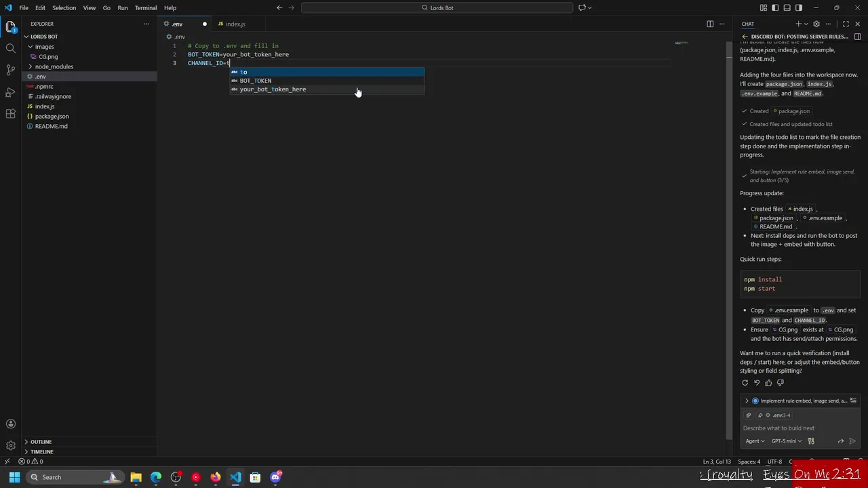
Task: Open Run and Debug view
Action: pyautogui.click(x=10, y=91)
